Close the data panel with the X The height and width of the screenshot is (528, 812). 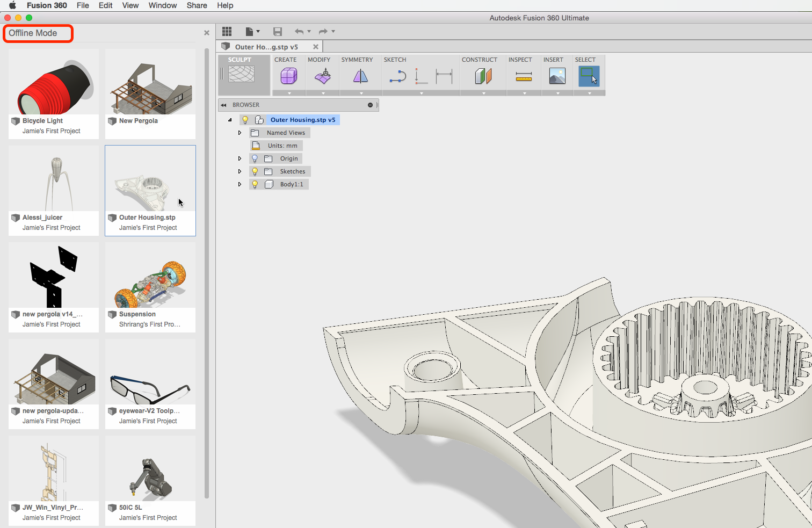coord(207,33)
